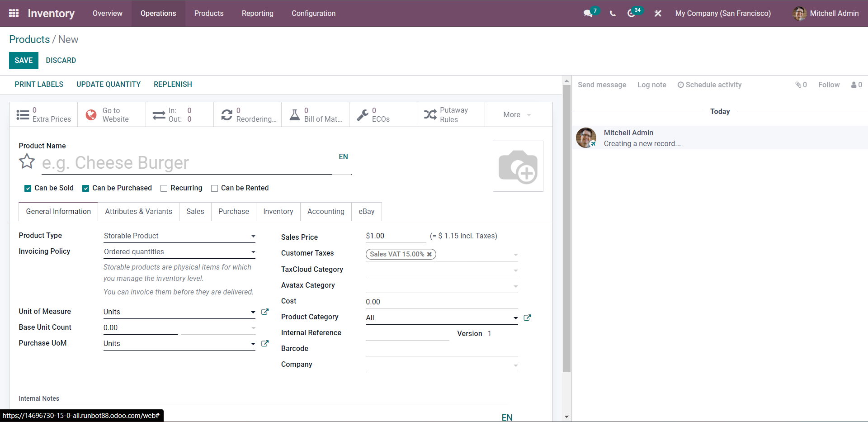Open the Avatax Category dropdown
Viewport: 868px width, 422px height.
(442, 286)
